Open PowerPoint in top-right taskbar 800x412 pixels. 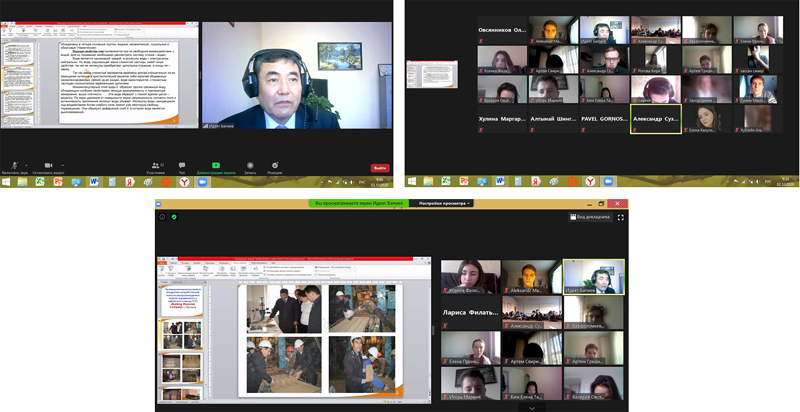click(464, 181)
